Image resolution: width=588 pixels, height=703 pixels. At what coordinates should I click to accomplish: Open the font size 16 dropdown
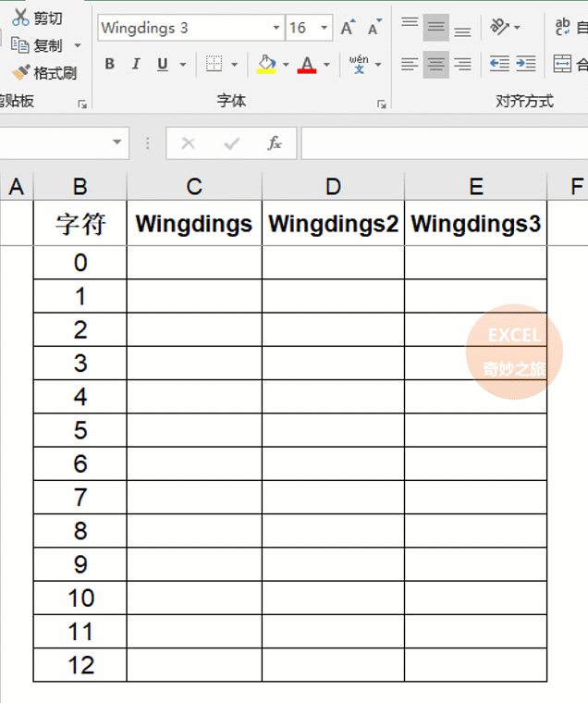click(324, 28)
